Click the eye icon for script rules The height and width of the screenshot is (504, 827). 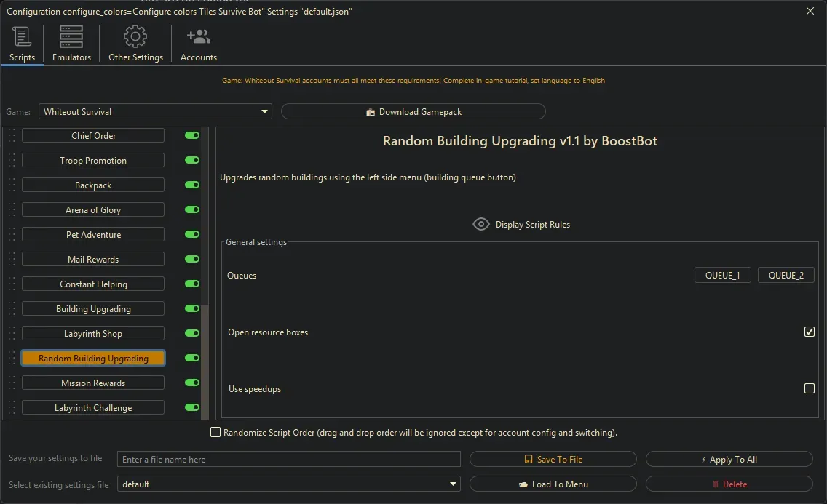tap(481, 225)
